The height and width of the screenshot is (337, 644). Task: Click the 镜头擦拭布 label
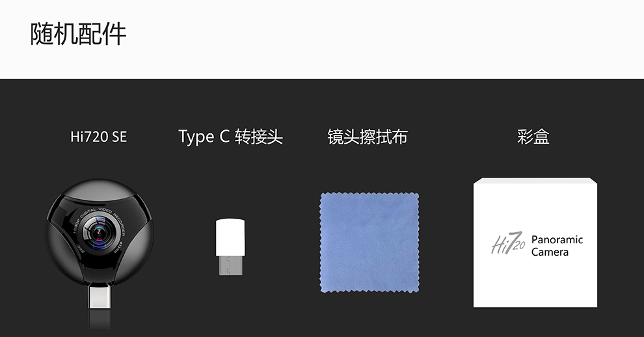(368, 137)
